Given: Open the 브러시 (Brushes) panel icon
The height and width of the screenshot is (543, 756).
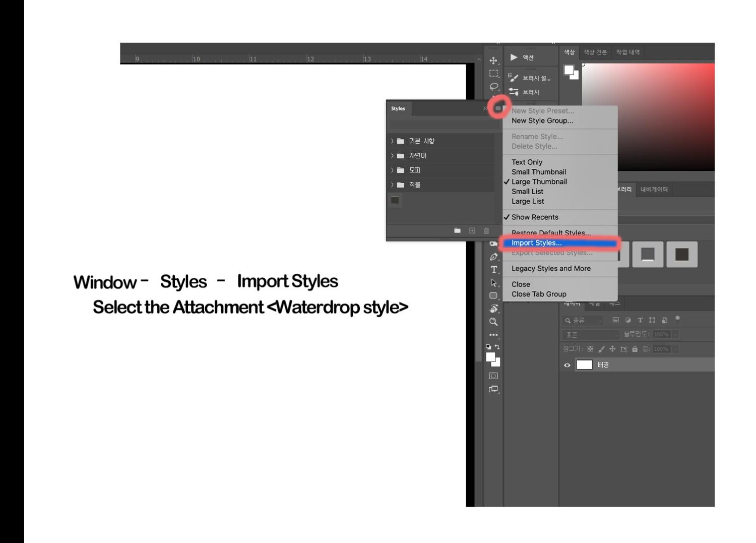Looking at the screenshot, I should pos(514,92).
